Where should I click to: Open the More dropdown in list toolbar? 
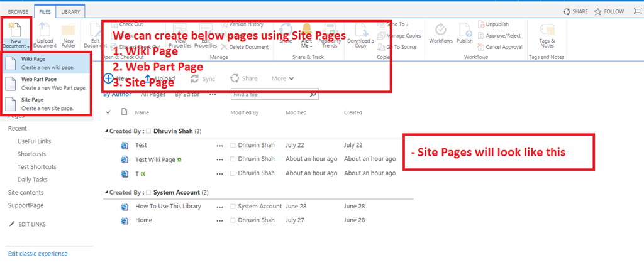(x=282, y=78)
